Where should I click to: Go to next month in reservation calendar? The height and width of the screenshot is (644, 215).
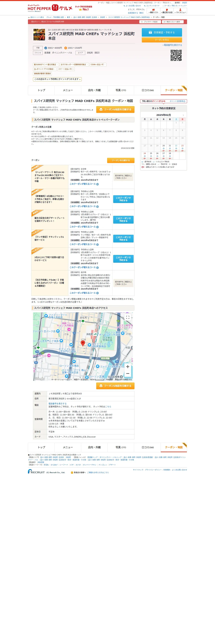pyautogui.click(x=183, y=115)
